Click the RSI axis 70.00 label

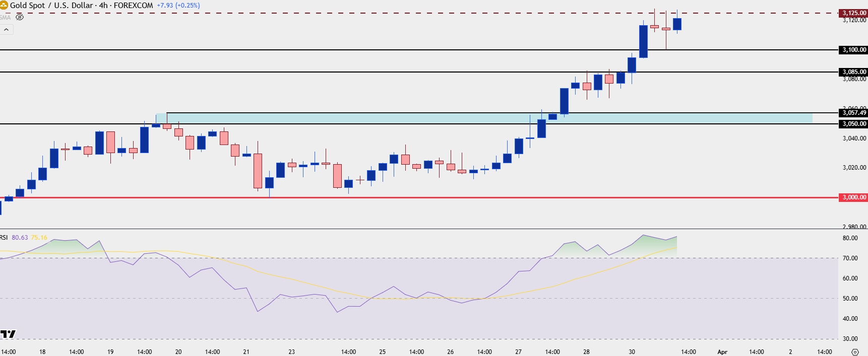point(850,258)
